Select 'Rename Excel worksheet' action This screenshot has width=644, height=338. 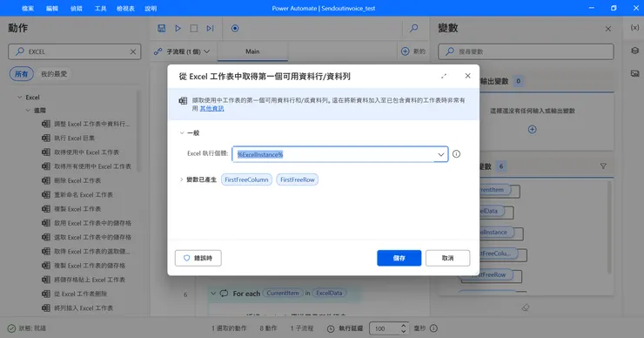pyautogui.click(x=77, y=194)
